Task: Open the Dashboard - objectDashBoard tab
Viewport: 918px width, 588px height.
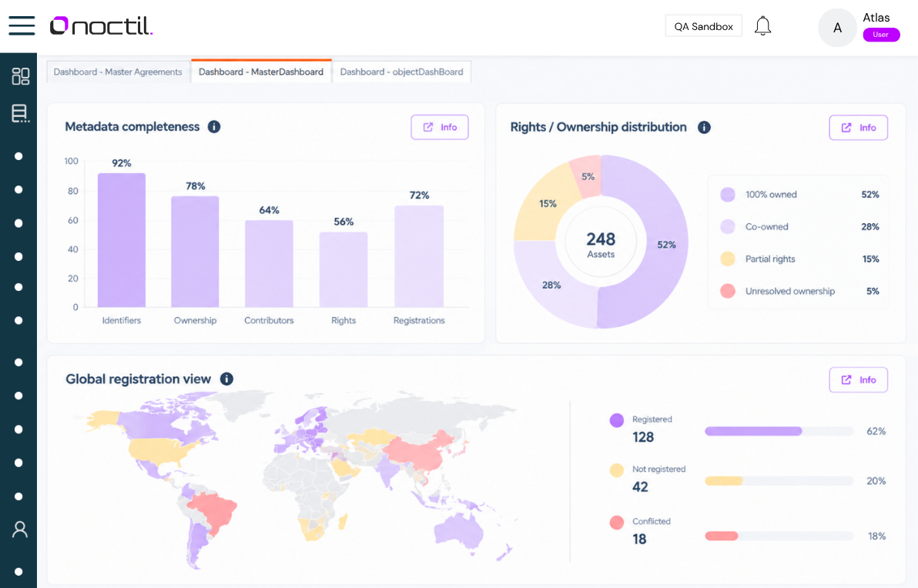Action: pyautogui.click(x=402, y=72)
